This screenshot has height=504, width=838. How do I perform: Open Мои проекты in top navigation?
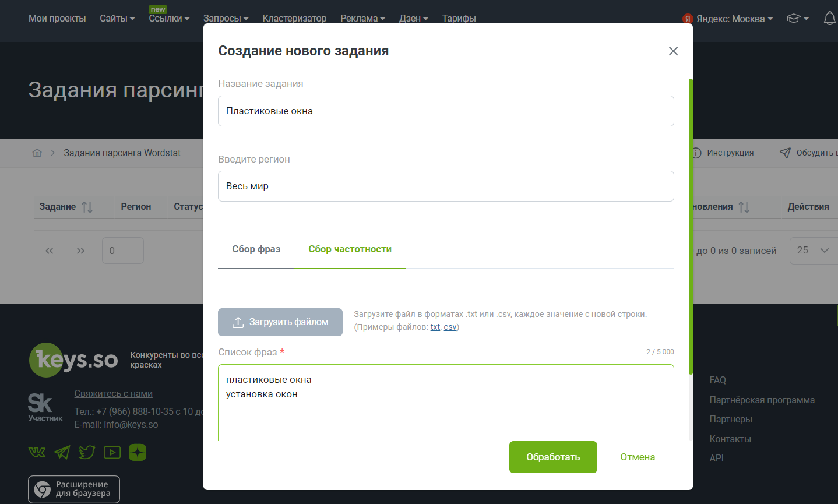point(57,19)
